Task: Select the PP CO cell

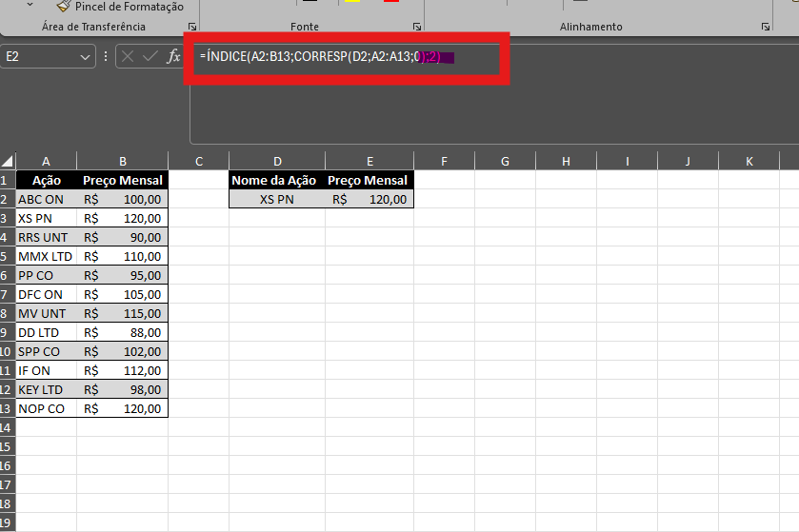Action: click(47, 275)
